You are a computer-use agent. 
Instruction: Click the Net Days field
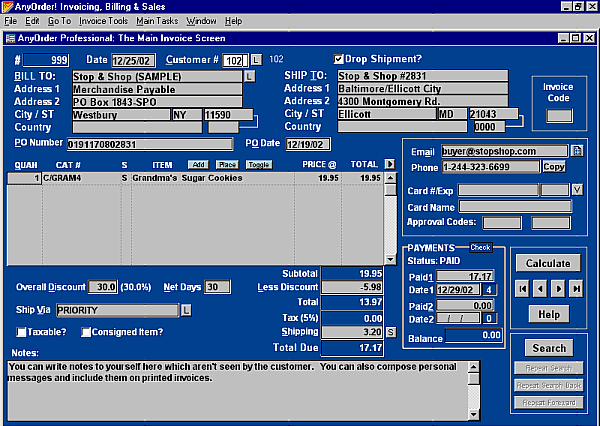coord(217,287)
